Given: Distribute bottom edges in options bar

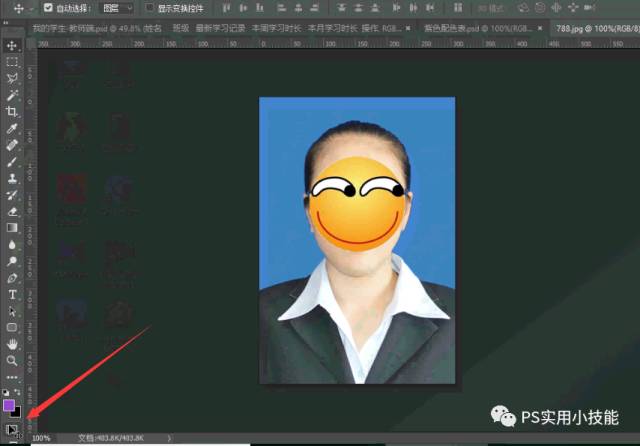Looking at the screenshot, I should tap(375, 8).
